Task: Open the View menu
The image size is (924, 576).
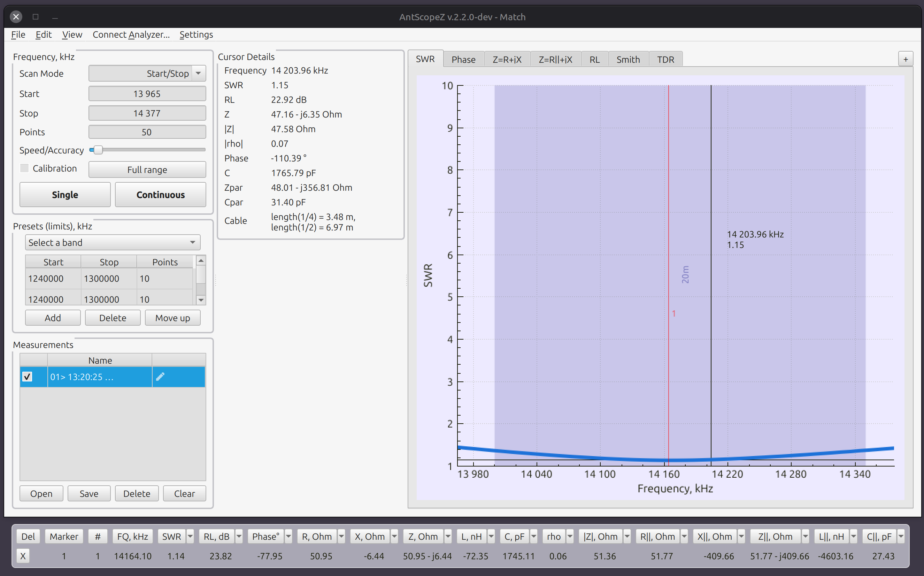Action: tap(72, 35)
